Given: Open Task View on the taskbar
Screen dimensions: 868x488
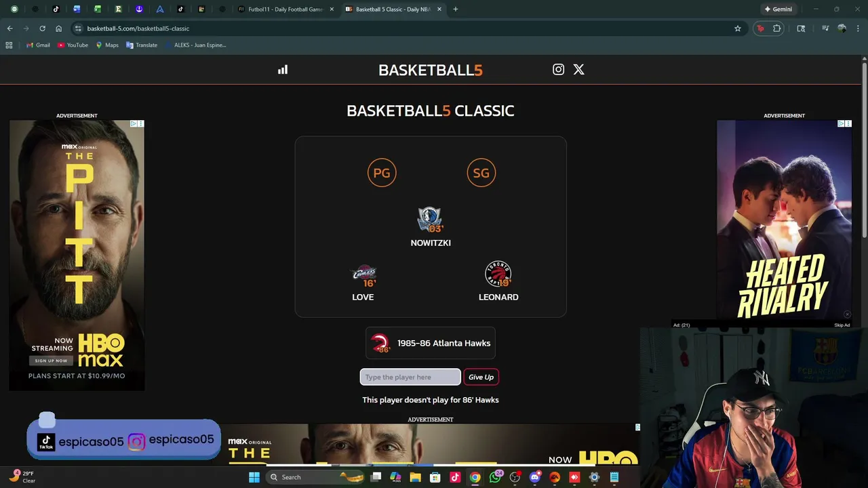Looking at the screenshot, I should 376,477.
